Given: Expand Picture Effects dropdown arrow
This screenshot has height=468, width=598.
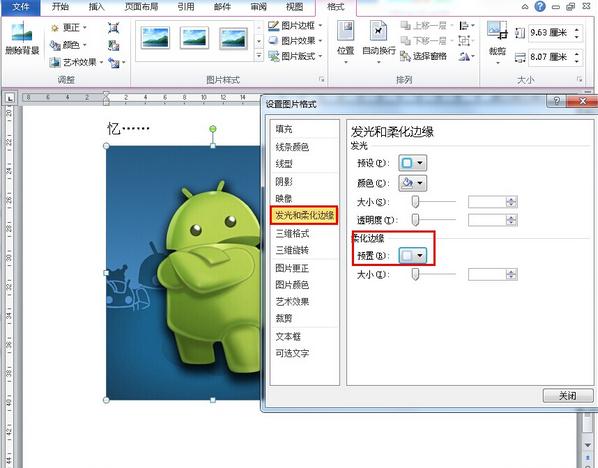Looking at the screenshot, I should click(320, 41).
